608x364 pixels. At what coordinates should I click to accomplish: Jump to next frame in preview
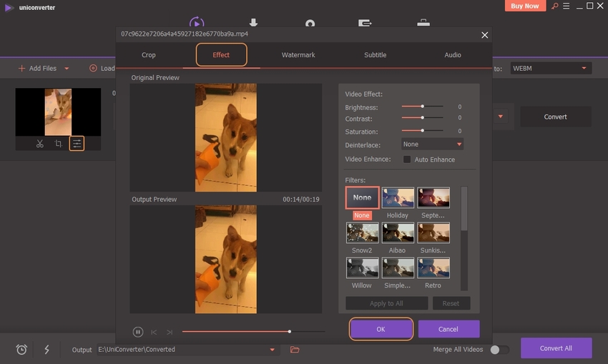point(170,332)
